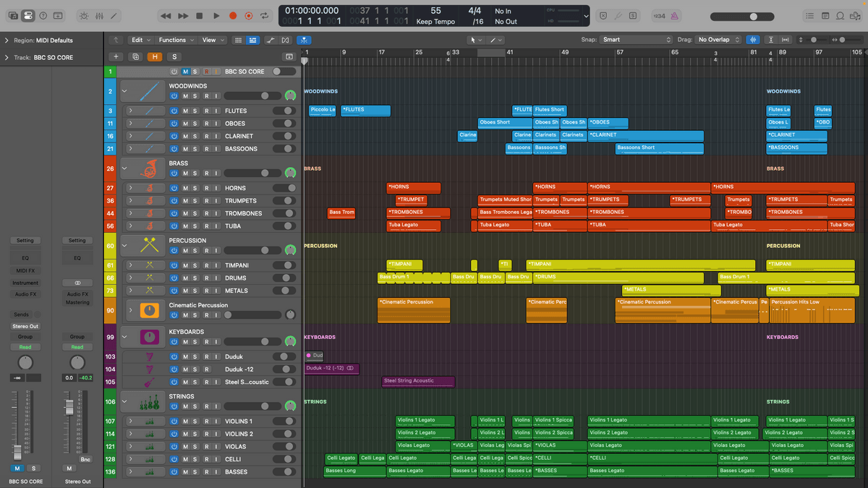Click the Record button in transport
Screen dimensions: 868x488
click(x=233, y=16)
